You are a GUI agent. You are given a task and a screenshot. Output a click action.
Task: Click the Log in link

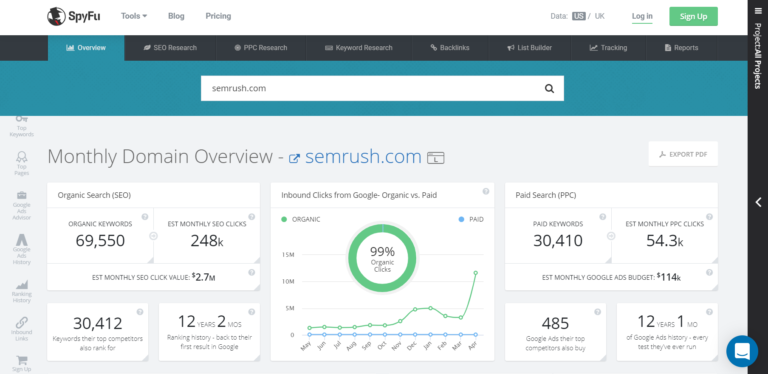[642, 17]
